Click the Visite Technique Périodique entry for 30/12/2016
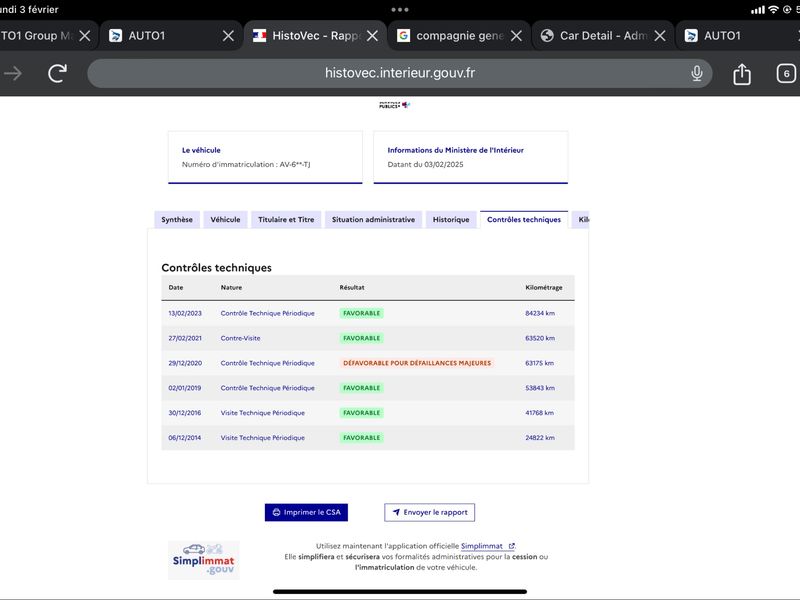The width and height of the screenshot is (800, 600). coord(263,413)
